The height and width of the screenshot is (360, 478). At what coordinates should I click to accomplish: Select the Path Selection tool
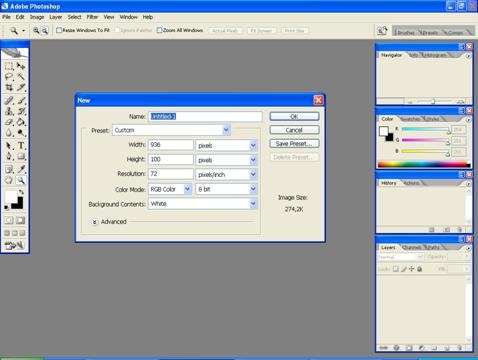(9, 146)
